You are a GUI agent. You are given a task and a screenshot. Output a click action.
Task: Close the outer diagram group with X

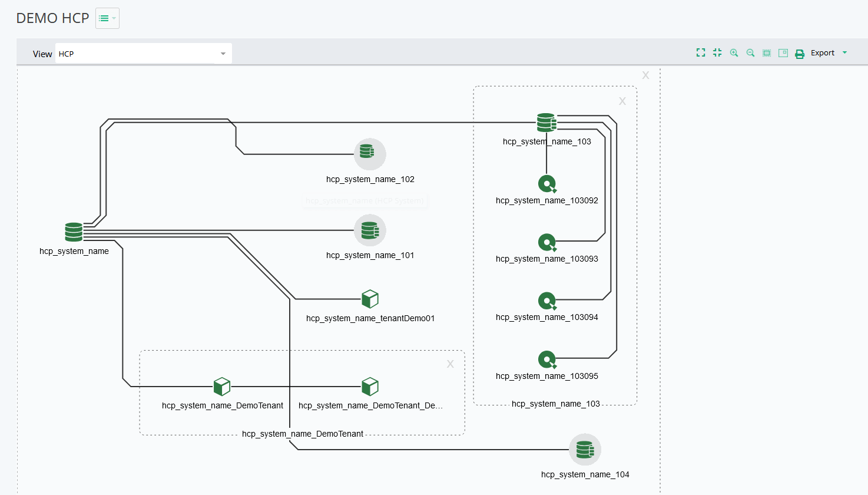click(x=645, y=75)
